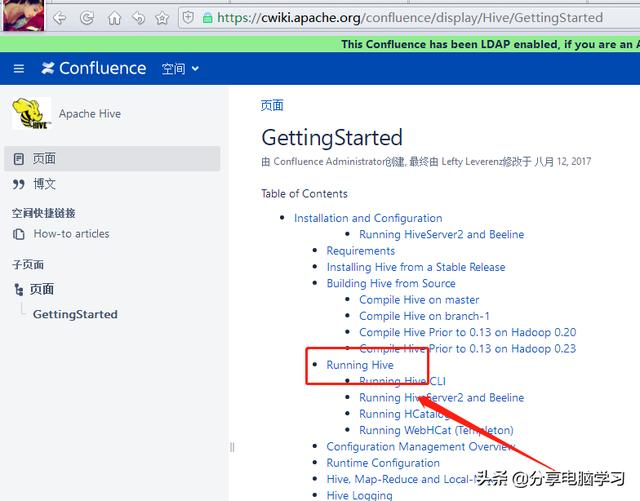The image size is (640, 501).
Task: Click 页面 in the child pages tree
Action: point(42,289)
